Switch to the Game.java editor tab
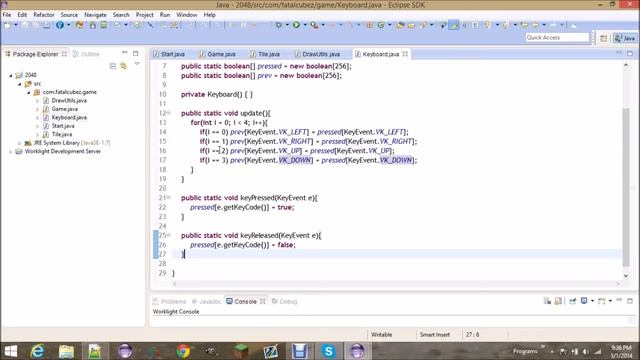 [218, 54]
